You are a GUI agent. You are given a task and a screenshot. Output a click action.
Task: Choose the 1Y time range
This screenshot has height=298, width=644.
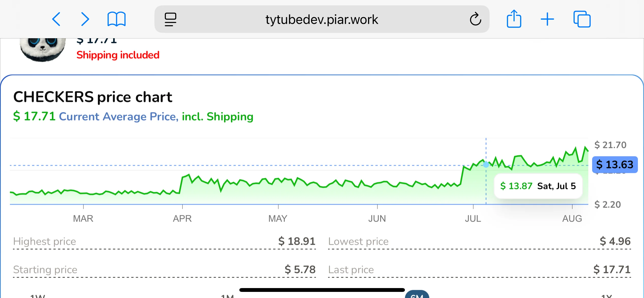pos(606,296)
